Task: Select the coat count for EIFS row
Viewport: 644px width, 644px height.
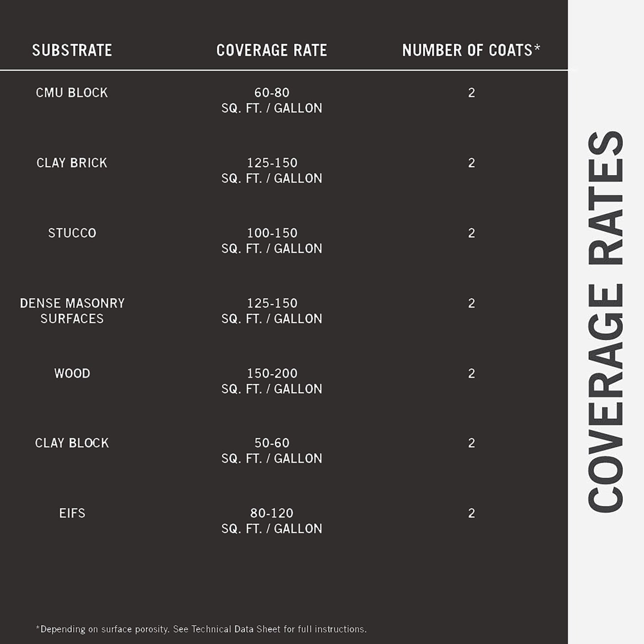Action: pyautogui.click(x=471, y=513)
